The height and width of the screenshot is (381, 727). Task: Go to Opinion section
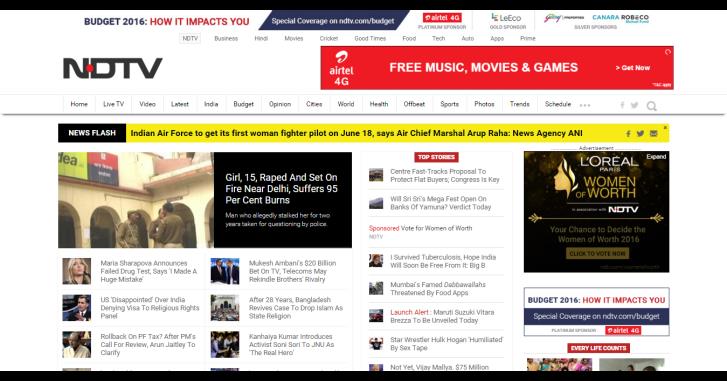click(x=280, y=104)
